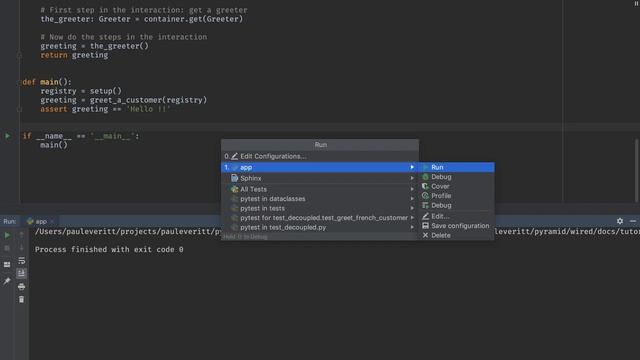Click Profile in the app submenu
Viewport: 640px width, 360px height.
(x=456, y=196)
